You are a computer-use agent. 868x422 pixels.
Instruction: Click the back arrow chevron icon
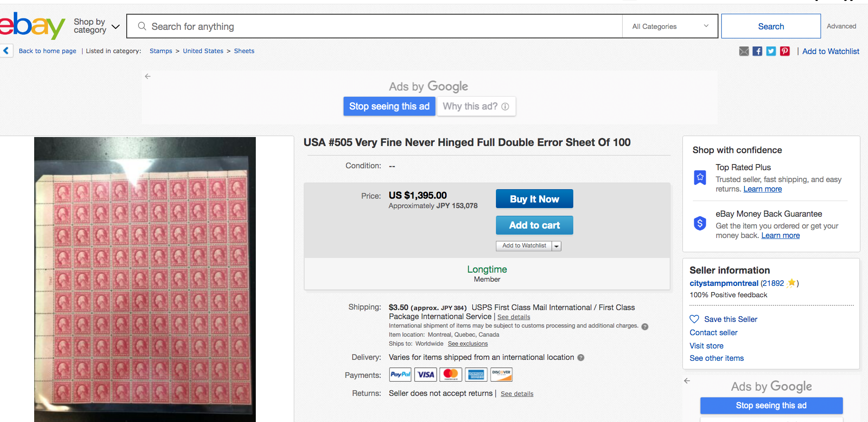coord(6,51)
